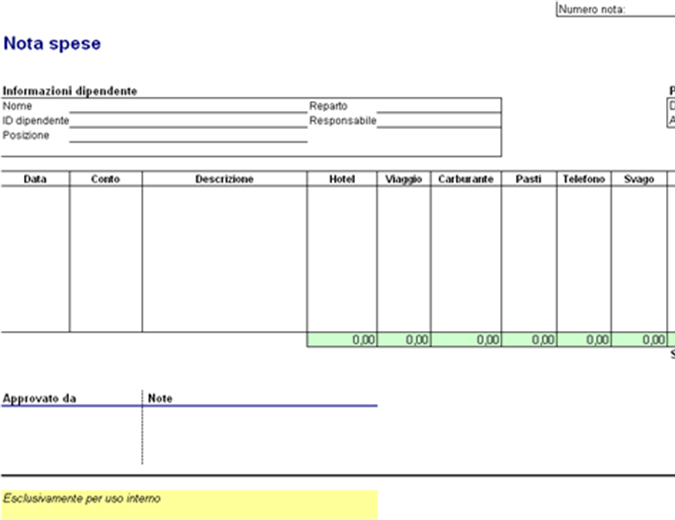
Task: Click the Responsabile entry field
Action: point(438,121)
